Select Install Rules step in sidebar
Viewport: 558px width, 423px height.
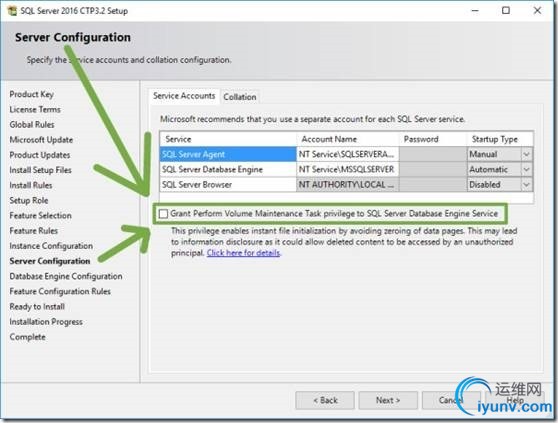click(31, 185)
